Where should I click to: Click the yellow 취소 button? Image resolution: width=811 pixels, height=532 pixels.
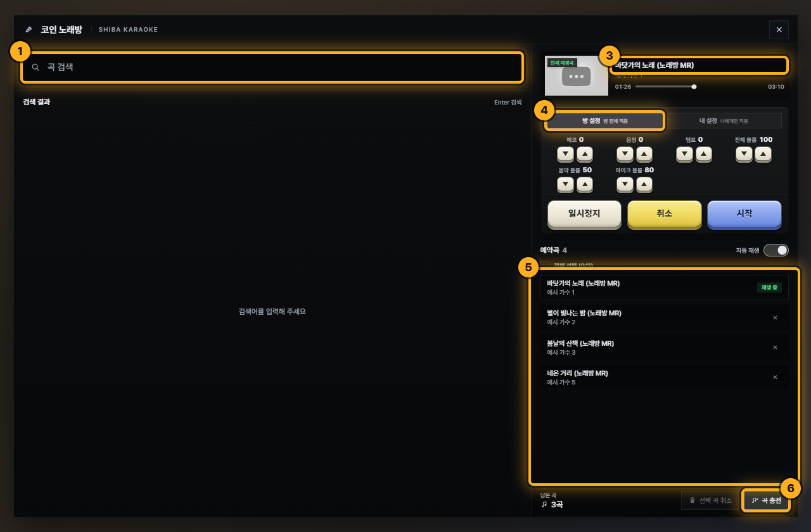coord(664,213)
